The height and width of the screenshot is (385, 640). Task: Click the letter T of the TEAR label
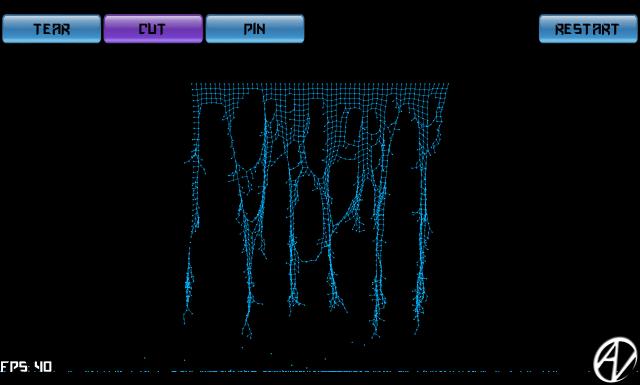[x=38, y=29]
